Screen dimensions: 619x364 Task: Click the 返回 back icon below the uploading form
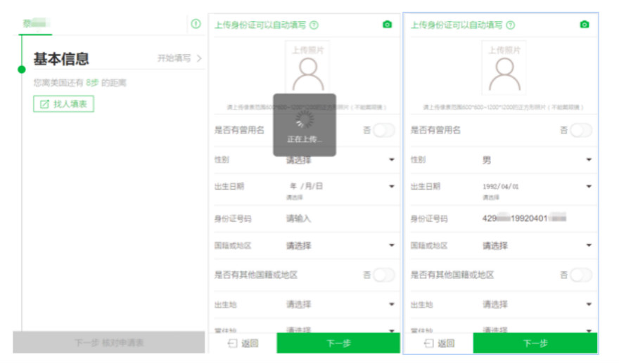coord(232,344)
